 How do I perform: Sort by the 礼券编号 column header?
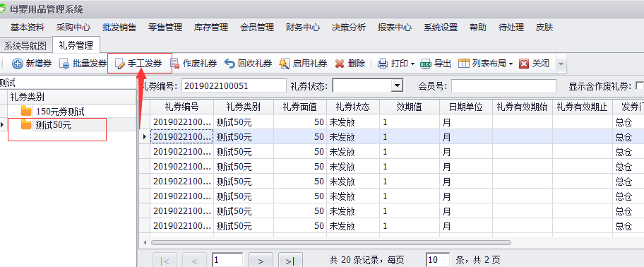[x=182, y=107]
